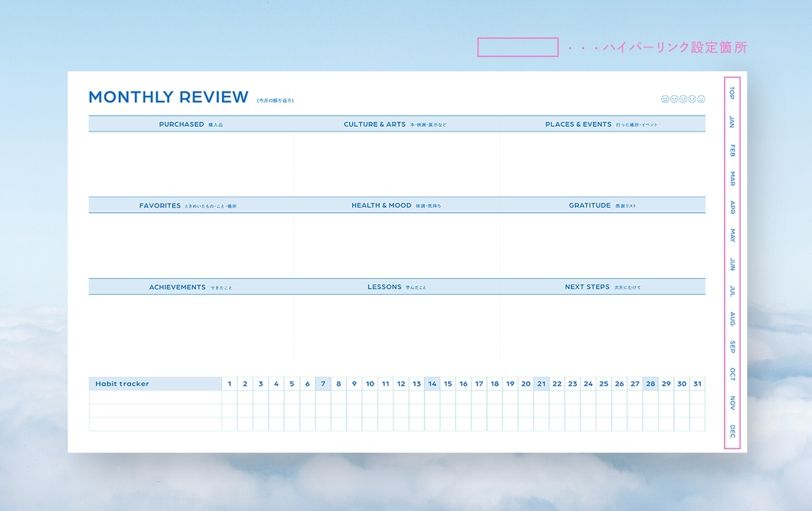Click the PURCHASED notes area

click(191, 163)
